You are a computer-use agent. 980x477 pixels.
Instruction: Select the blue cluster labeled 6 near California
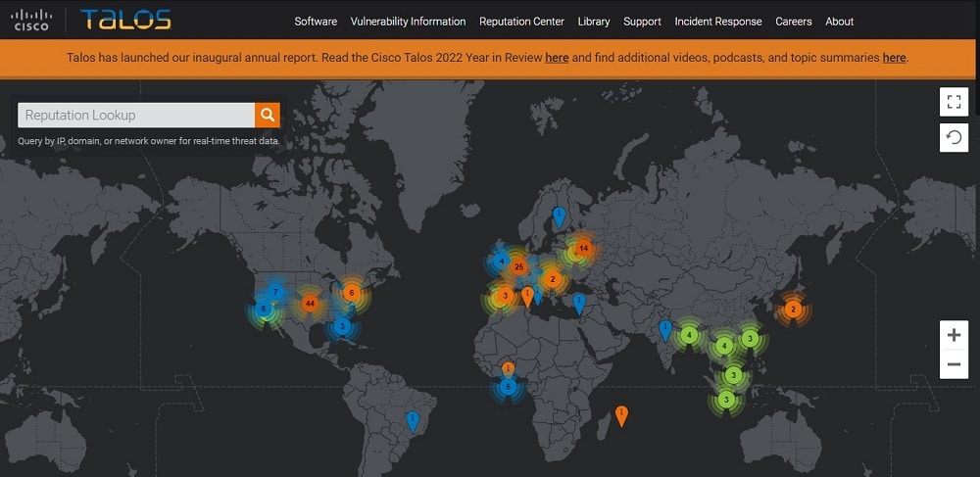264,309
